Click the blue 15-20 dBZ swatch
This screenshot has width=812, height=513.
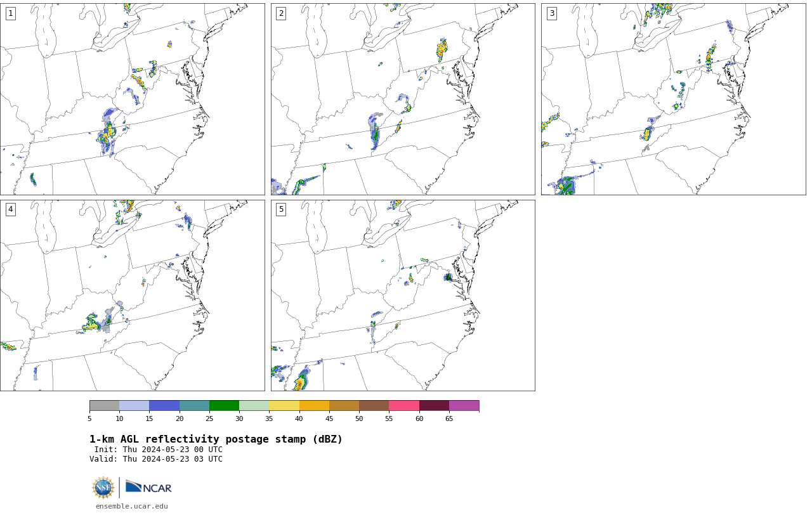coord(164,406)
